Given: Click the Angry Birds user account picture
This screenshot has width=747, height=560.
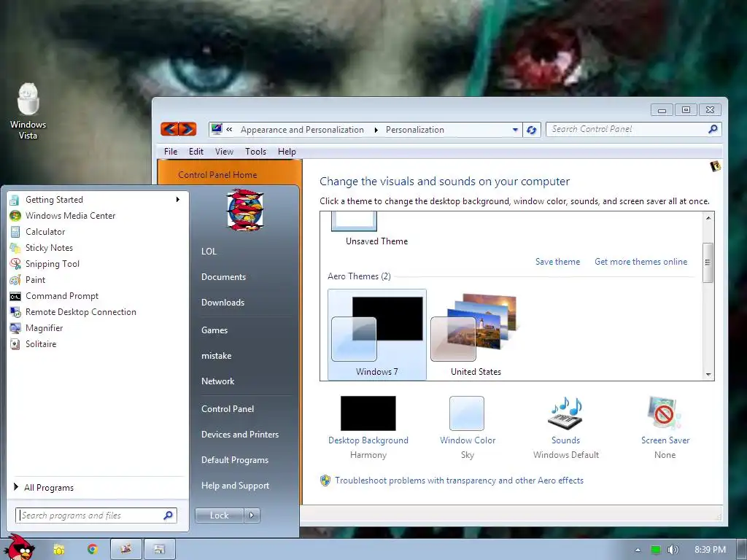Looking at the screenshot, I should point(245,210).
